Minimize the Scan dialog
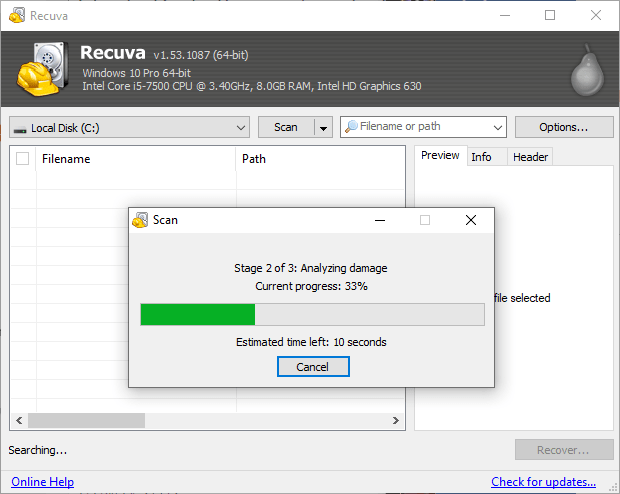The image size is (620, 494). [380, 220]
